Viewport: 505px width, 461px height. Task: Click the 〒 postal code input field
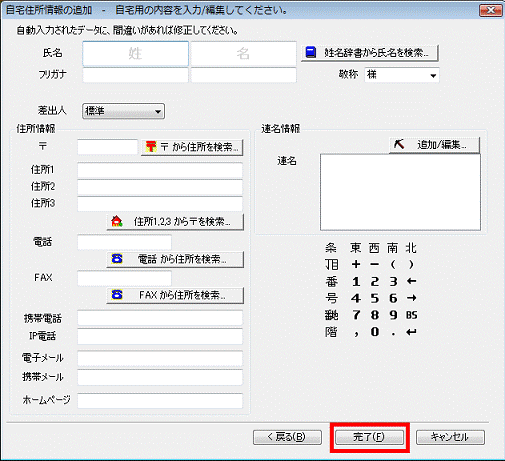[107, 147]
